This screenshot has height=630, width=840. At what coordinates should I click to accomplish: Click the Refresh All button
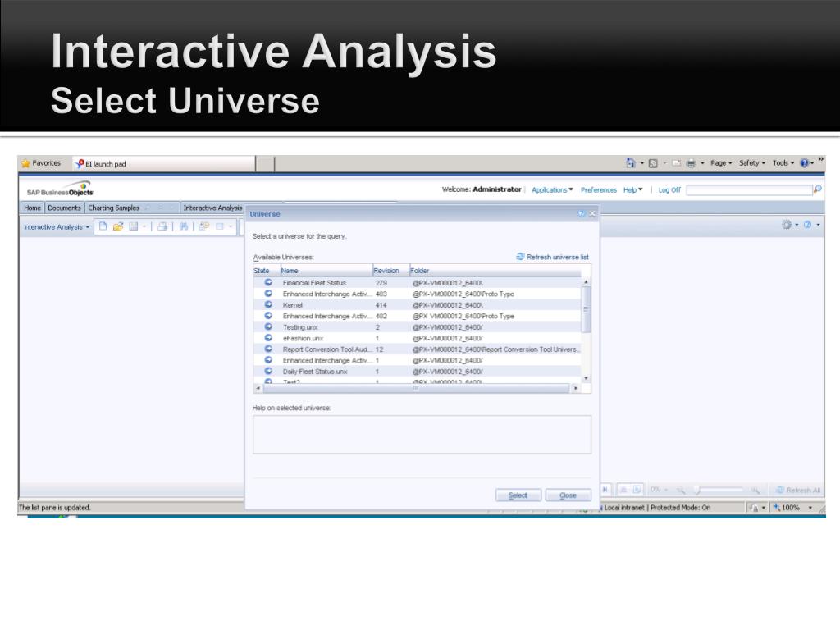798,491
